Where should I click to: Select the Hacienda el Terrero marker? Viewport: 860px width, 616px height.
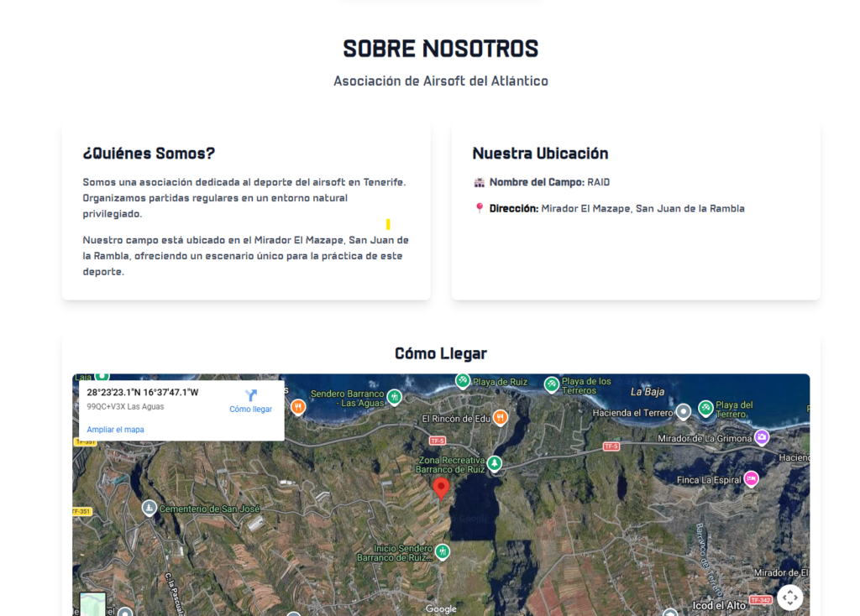coord(684,411)
